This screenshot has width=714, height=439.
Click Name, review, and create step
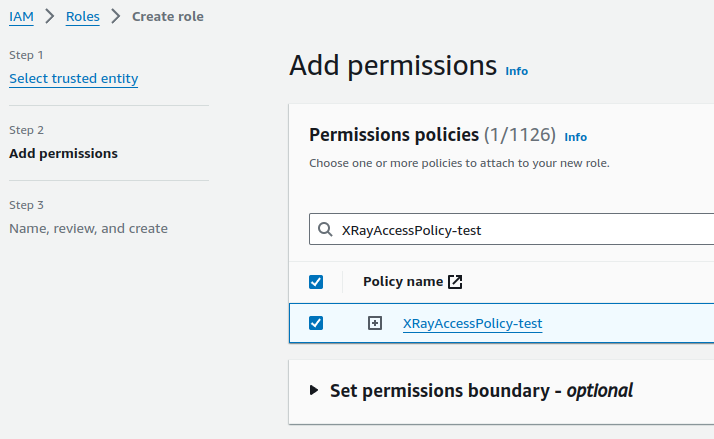(88, 229)
